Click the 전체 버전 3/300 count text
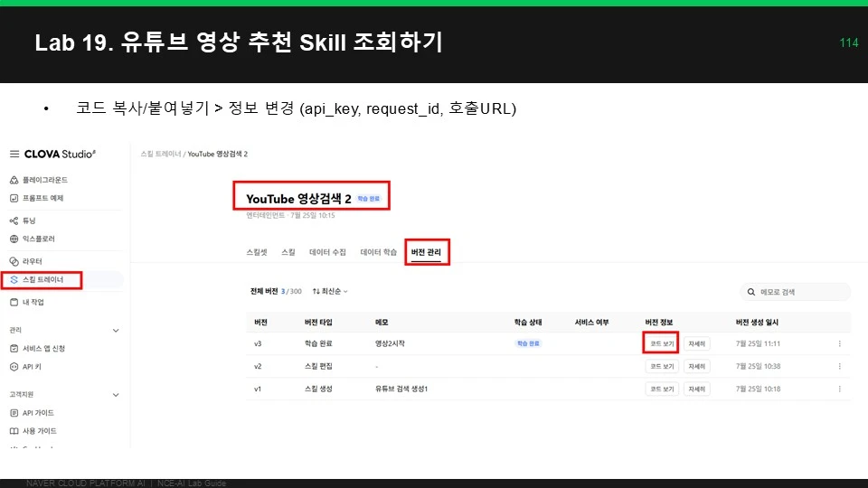This screenshot has width=868, height=488. 276,291
